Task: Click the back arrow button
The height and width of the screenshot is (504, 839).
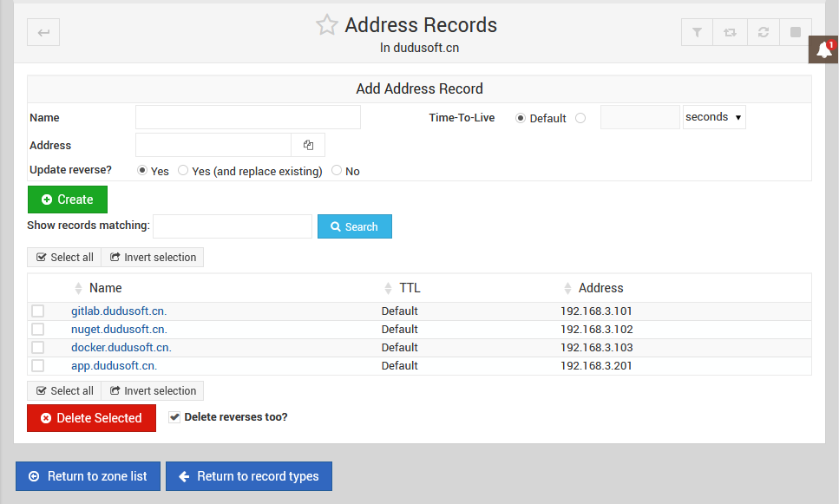Action: tap(43, 33)
